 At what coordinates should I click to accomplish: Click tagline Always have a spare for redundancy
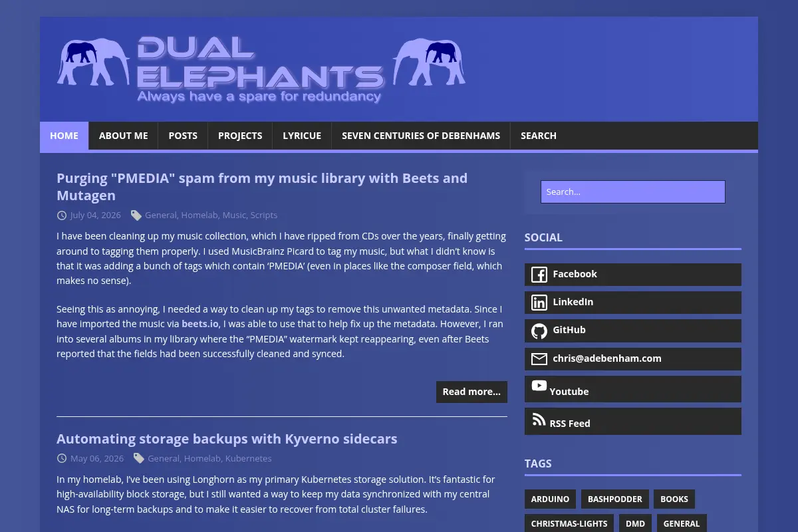(x=259, y=97)
